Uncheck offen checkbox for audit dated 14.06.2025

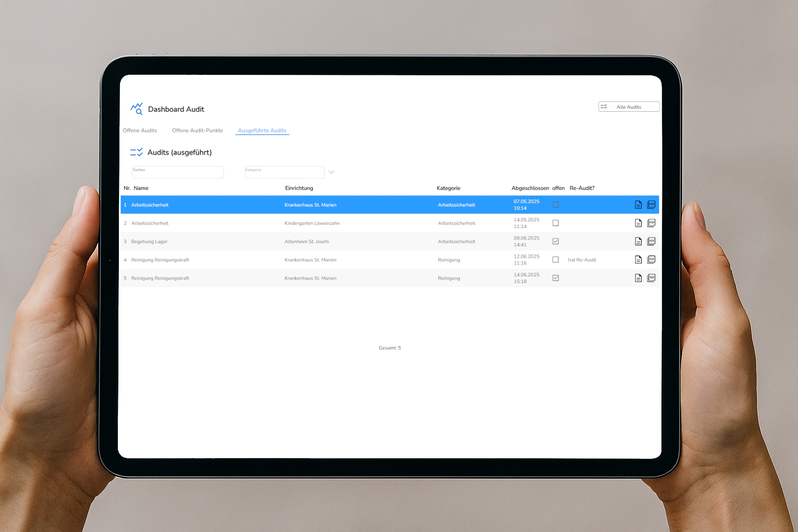click(x=555, y=278)
